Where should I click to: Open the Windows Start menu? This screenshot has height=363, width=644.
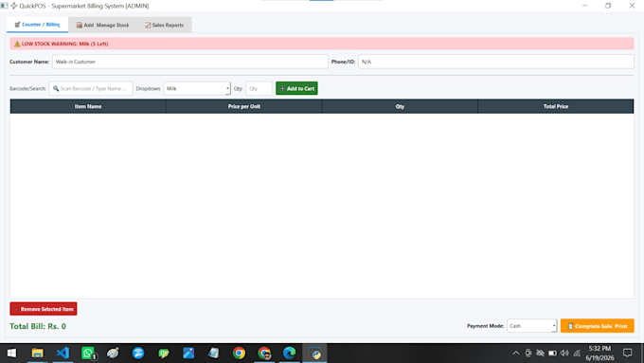tap(11, 354)
